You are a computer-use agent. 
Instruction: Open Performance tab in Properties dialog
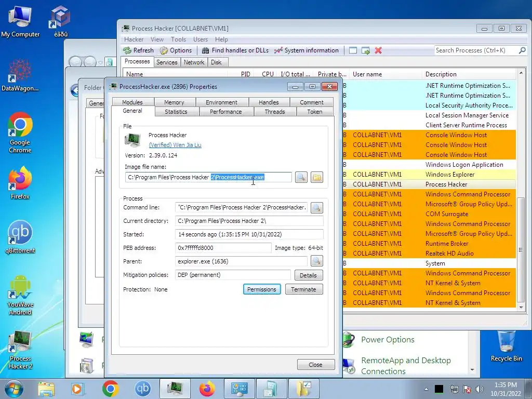pyautogui.click(x=226, y=112)
